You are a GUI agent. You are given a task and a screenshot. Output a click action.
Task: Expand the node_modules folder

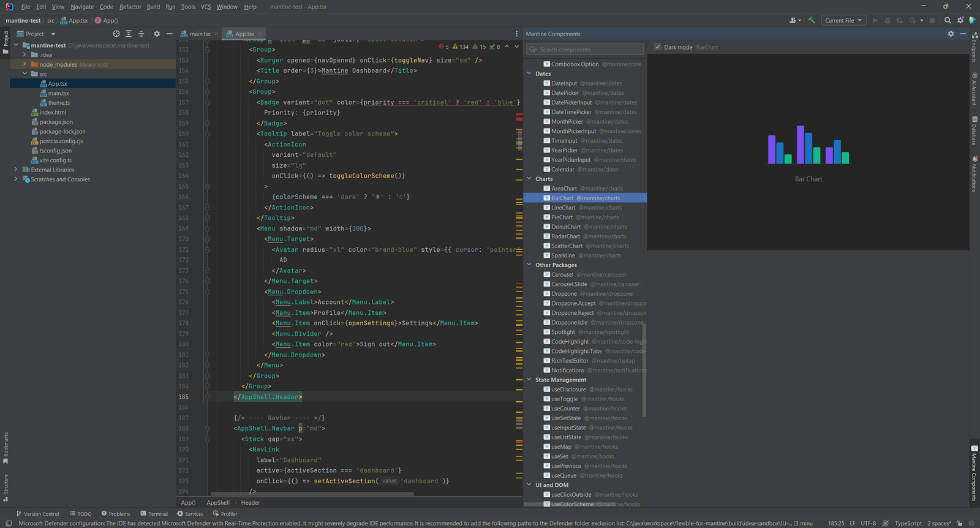24,64
